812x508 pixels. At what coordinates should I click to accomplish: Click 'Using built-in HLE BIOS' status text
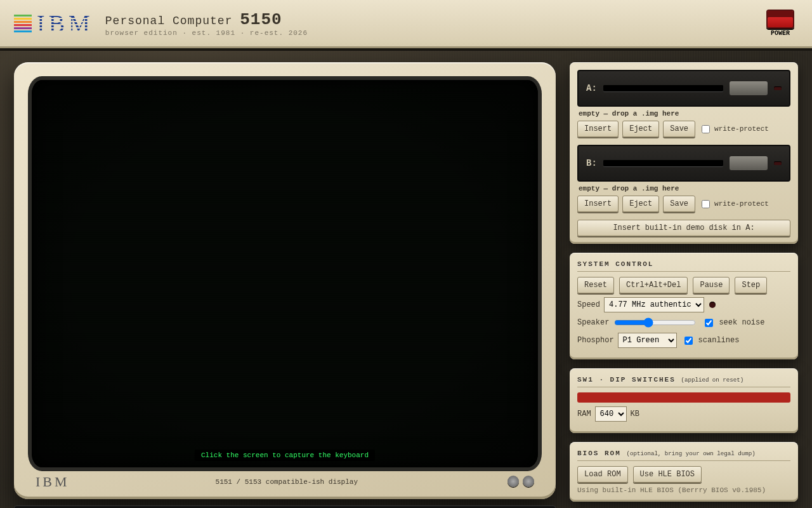pyautogui.click(x=671, y=490)
